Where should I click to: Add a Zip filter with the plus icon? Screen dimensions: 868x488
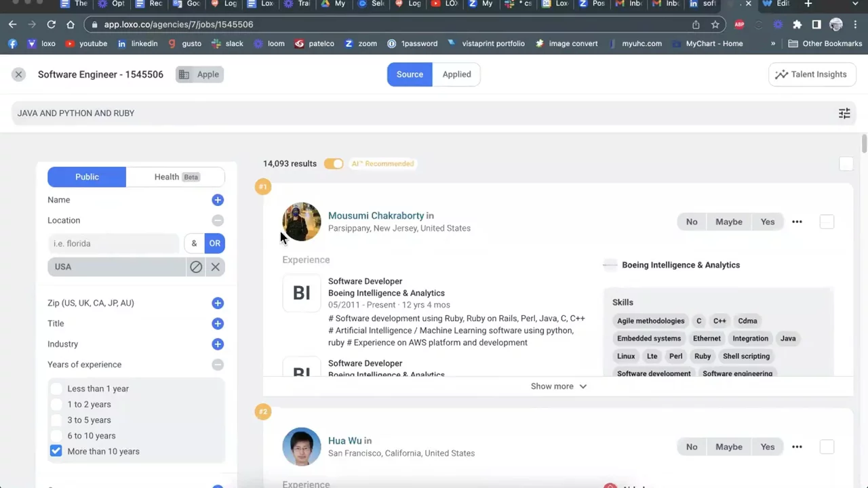pyautogui.click(x=217, y=303)
